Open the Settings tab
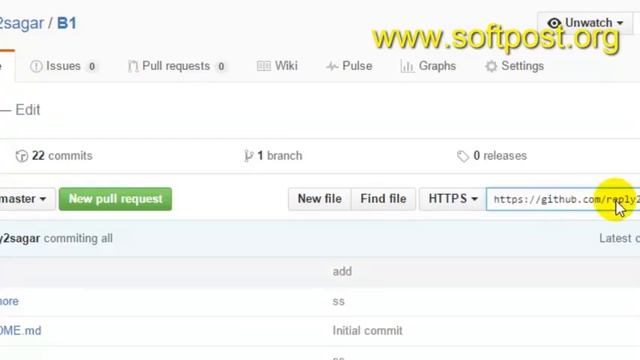The image size is (640, 360). pos(514,66)
